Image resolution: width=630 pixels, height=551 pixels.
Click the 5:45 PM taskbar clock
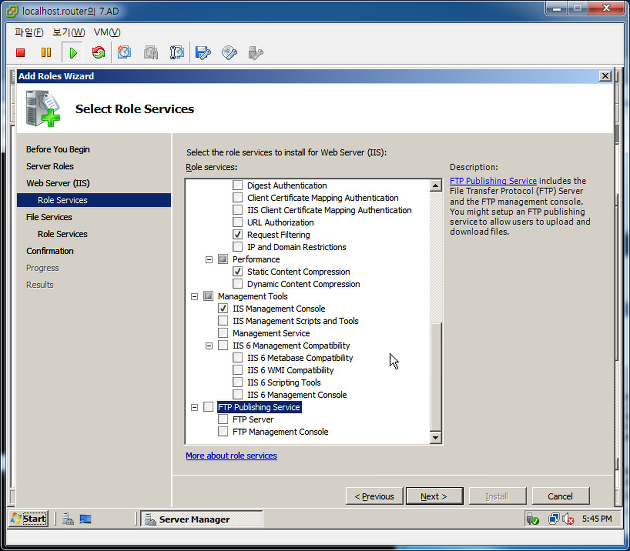pyautogui.click(x=597, y=519)
